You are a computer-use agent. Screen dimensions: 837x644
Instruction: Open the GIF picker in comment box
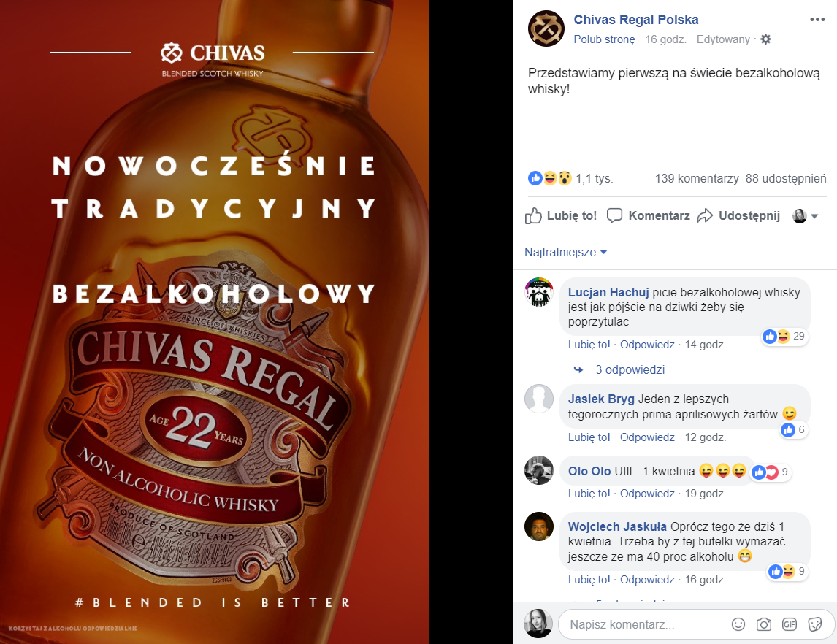(790, 624)
